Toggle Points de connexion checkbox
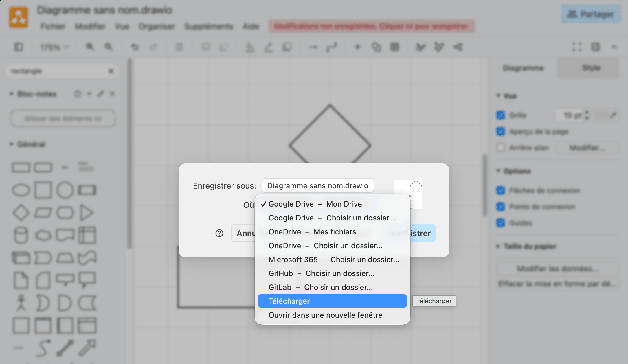This screenshot has height=364, width=628. pos(500,207)
